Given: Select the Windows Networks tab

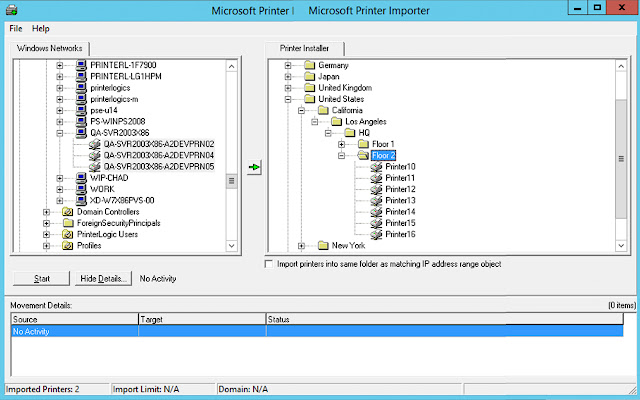Looking at the screenshot, I should [x=49, y=48].
